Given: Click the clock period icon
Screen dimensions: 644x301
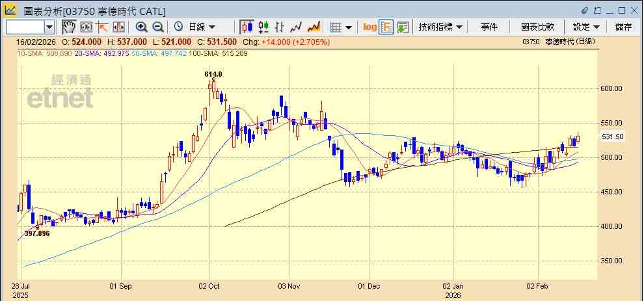Looking at the screenshot, I should [x=178, y=27].
